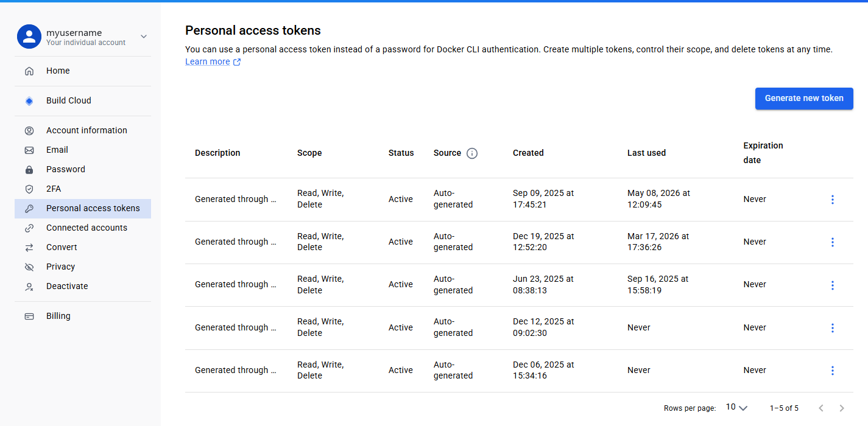Click the Home house icon

tap(29, 71)
